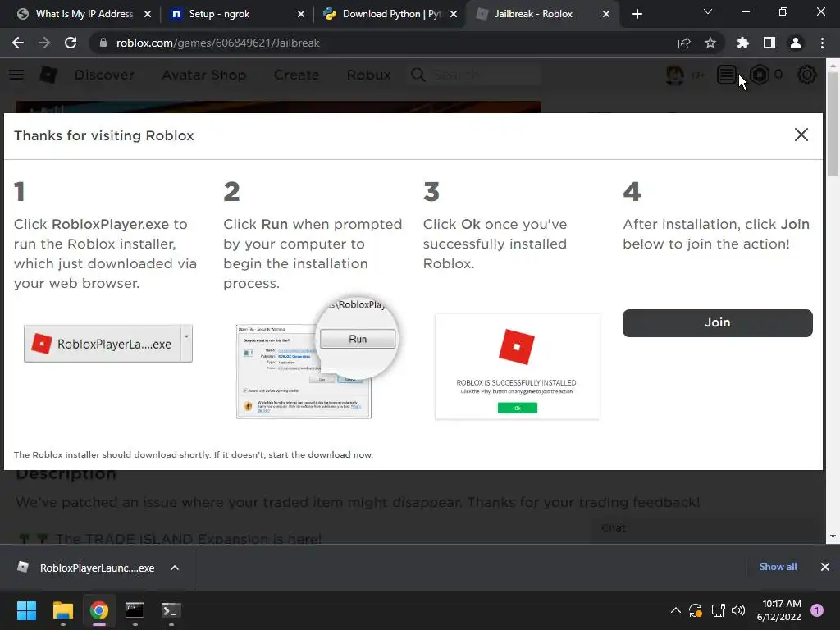Open the Roblox hamburger navigation menu
The image size is (840, 630).
coord(16,75)
